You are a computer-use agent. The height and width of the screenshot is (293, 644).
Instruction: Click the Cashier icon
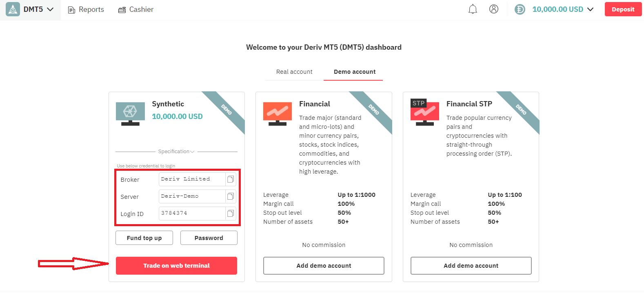pyautogui.click(x=122, y=9)
